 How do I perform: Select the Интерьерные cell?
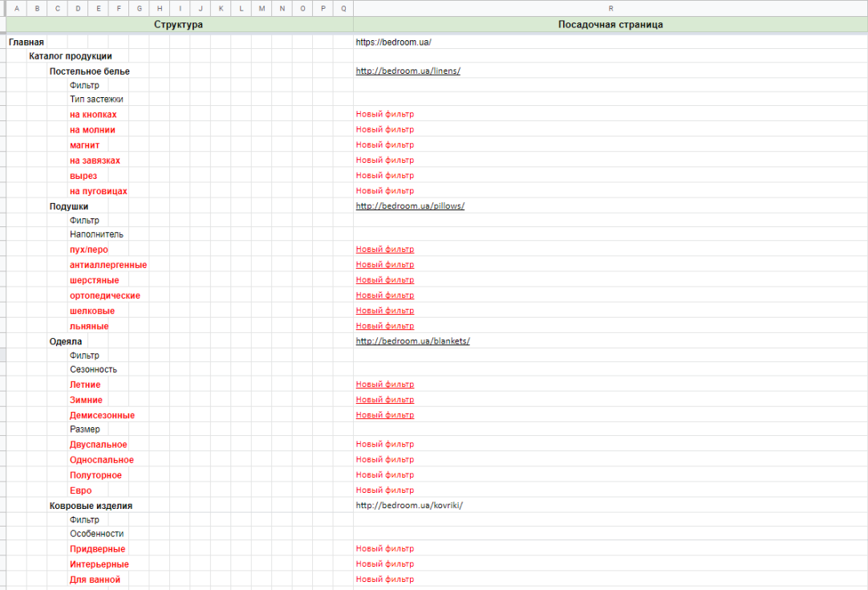point(99,564)
